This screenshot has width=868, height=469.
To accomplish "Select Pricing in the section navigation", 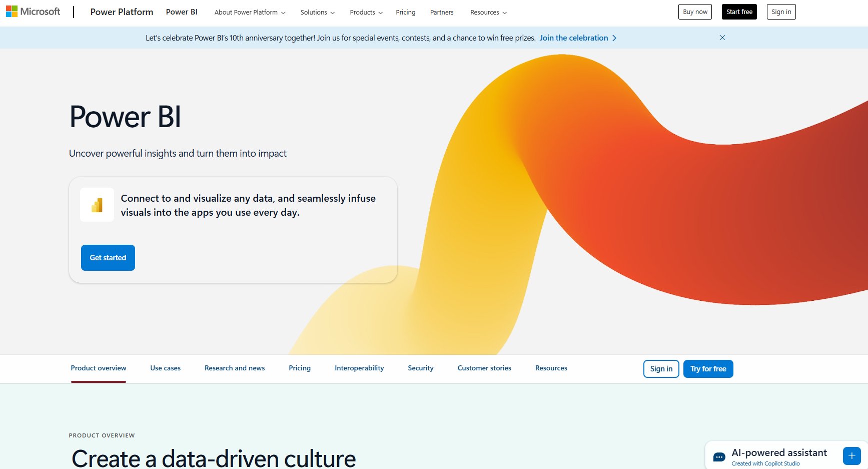I will tap(300, 368).
